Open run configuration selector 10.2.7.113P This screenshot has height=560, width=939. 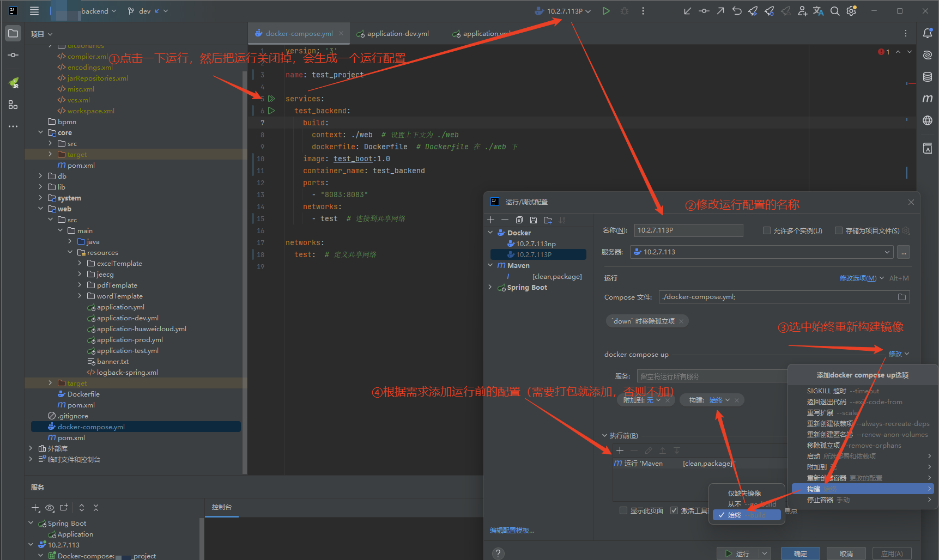coord(564,11)
